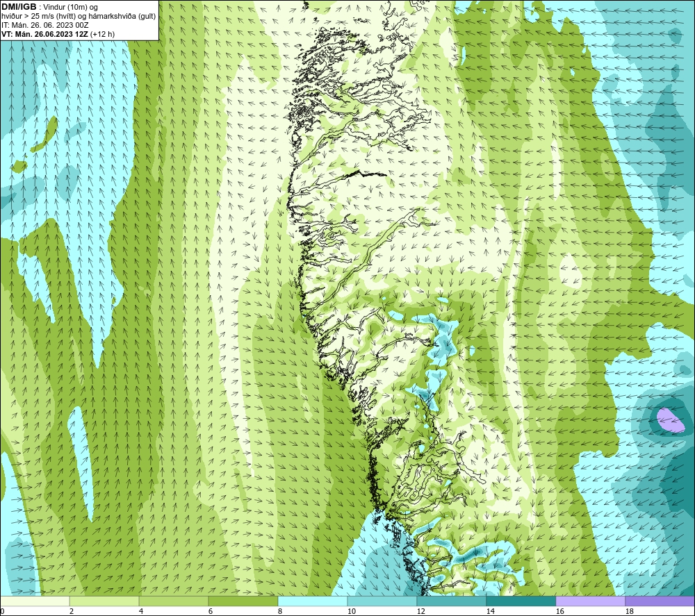Click the scale label '2'
695x616 pixels.
pyautogui.click(x=72, y=611)
